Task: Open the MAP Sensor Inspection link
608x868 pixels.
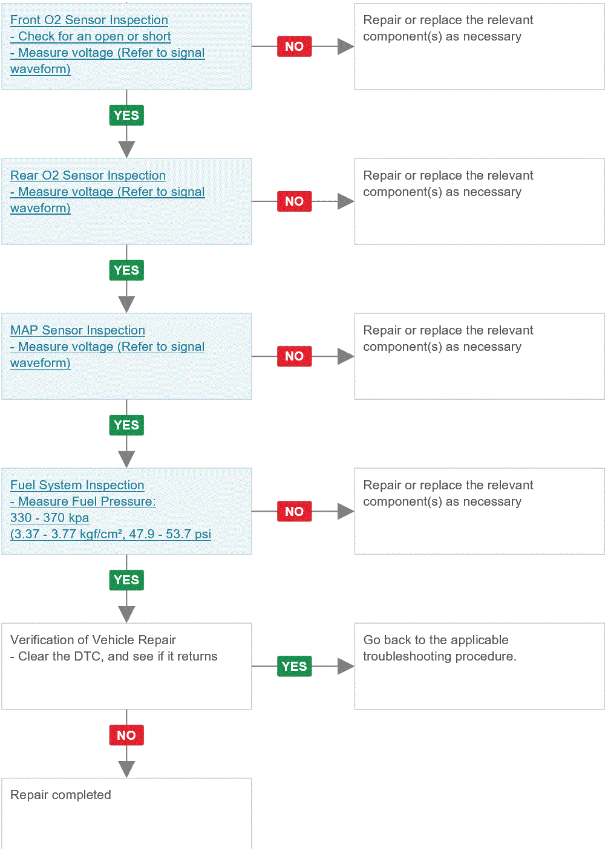Action: coord(77,330)
